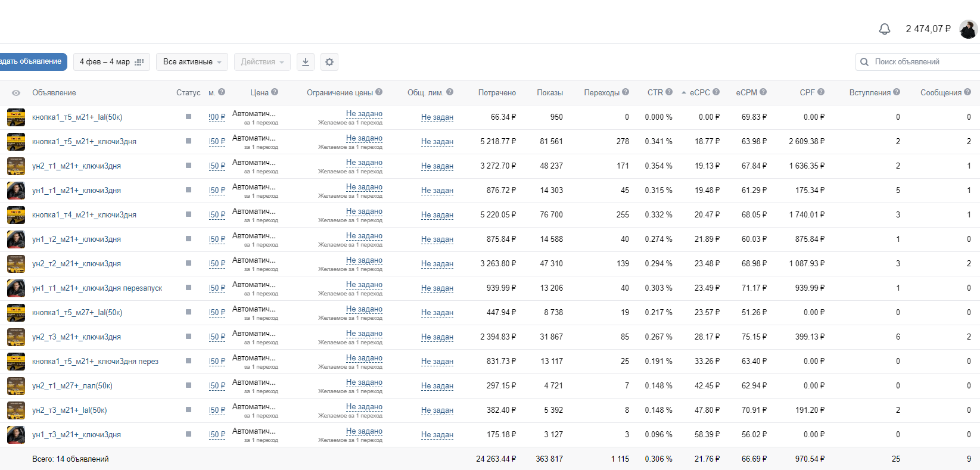The height and width of the screenshot is (470, 980).
Task: Toggle status square of ун2_т1_м21+_ключи3дня
Action: [188, 166]
